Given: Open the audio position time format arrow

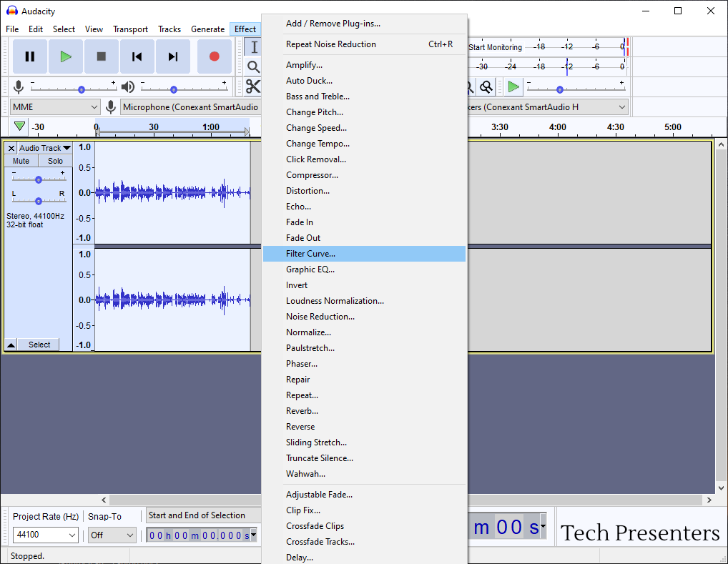Looking at the screenshot, I should click(543, 526).
